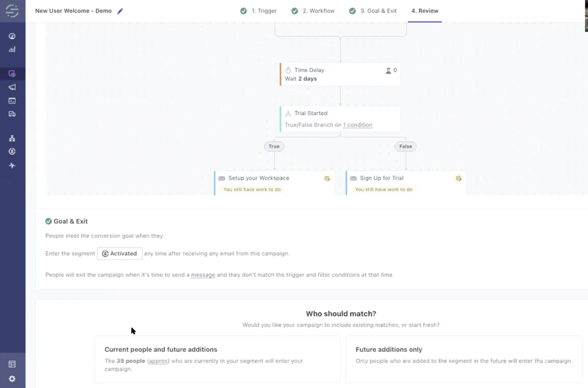
Task: Go to 1. Trigger step
Action: pyautogui.click(x=259, y=11)
